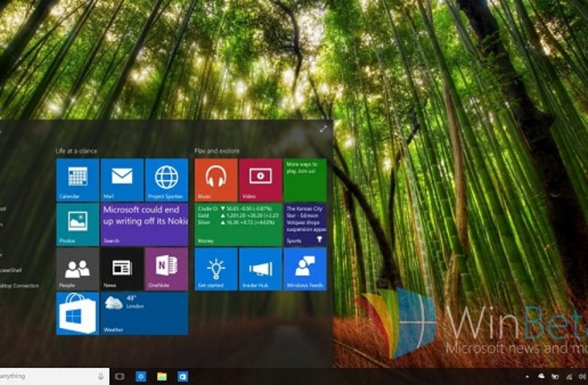Open the Money stock ticker tile
This screenshot has width=588, height=385.
pyautogui.click(x=238, y=225)
